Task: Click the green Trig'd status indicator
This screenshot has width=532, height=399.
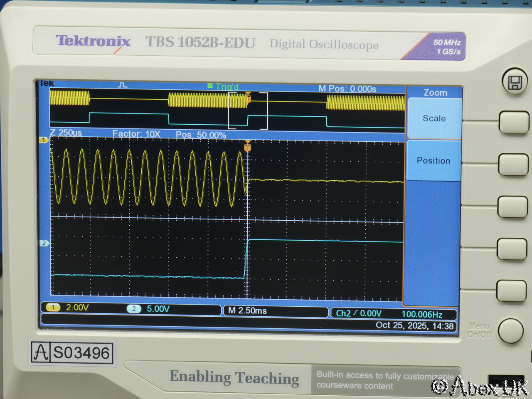Action: (x=223, y=86)
